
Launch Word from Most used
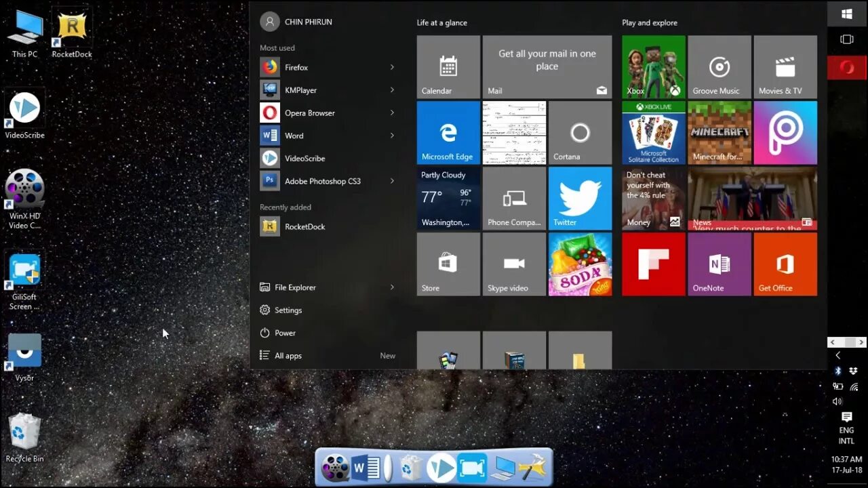pyautogui.click(x=328, y=136)
